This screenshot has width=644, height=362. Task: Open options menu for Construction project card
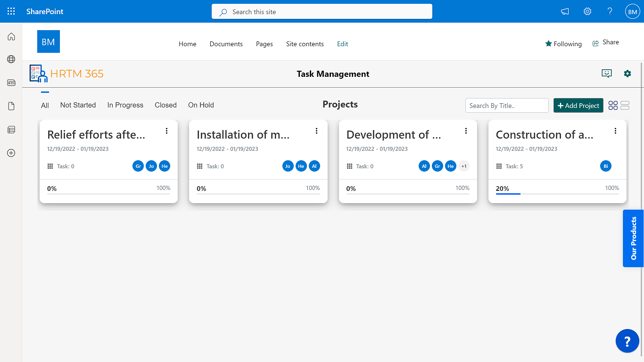(x=615, y=131)
